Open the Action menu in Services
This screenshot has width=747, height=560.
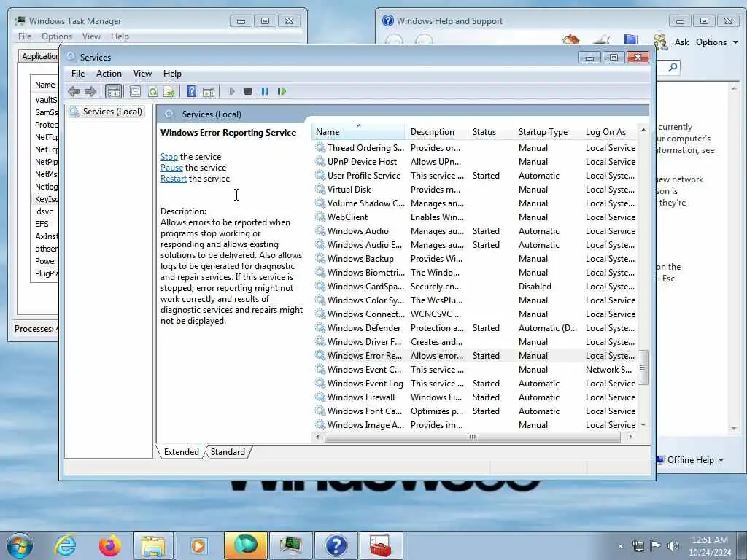click(109, 74)
